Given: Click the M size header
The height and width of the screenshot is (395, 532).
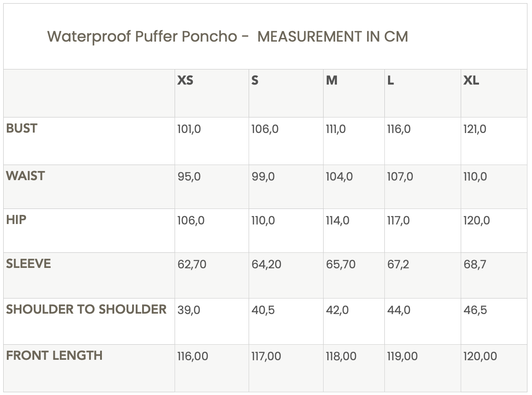Looking at the screenshot, I should (x=331, y=80).
